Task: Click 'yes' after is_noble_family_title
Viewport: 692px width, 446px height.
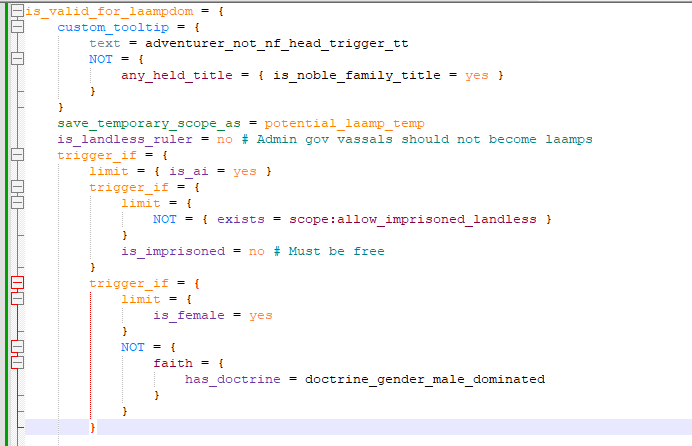Action: tap(477, 75)
